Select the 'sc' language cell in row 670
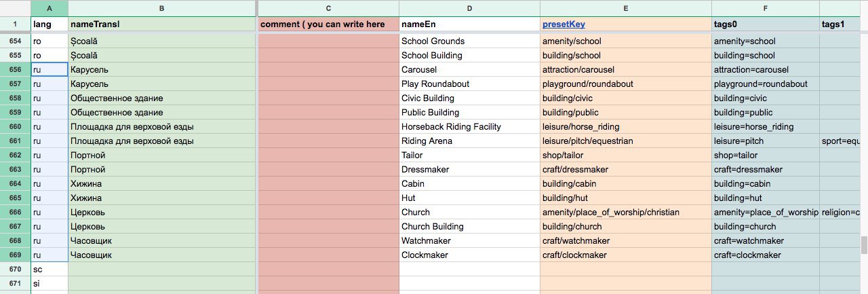This screenshot has height=294, width=868. click(x=49, y=270)
